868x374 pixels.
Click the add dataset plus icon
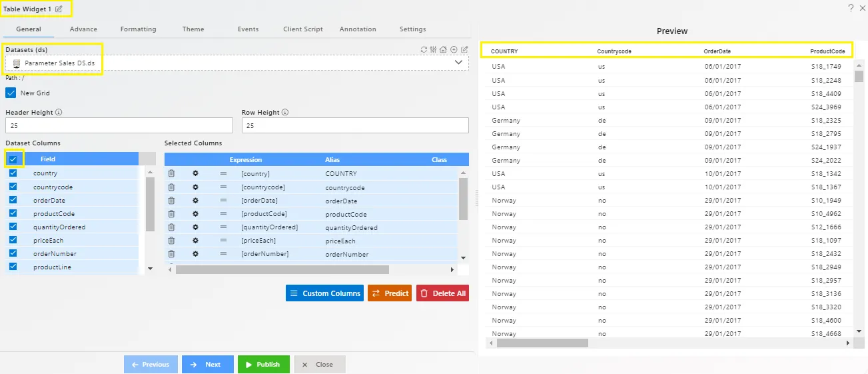tap(454, 49)
